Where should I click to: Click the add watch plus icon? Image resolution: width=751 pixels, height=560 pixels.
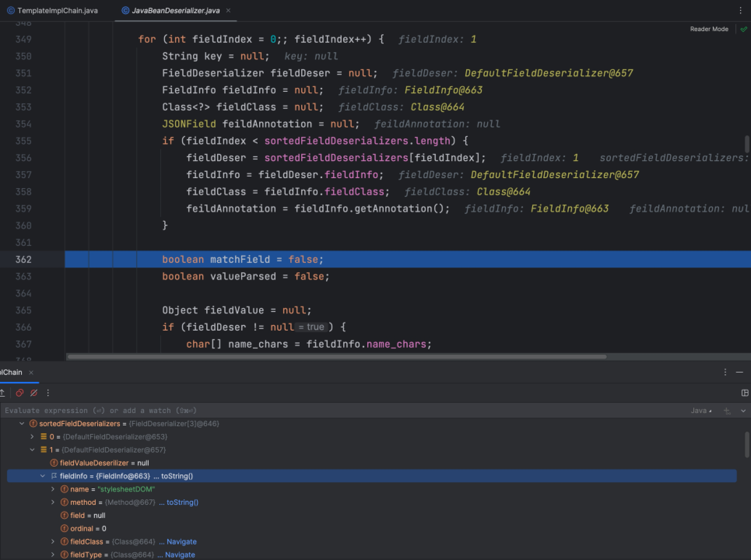point(727,411)
